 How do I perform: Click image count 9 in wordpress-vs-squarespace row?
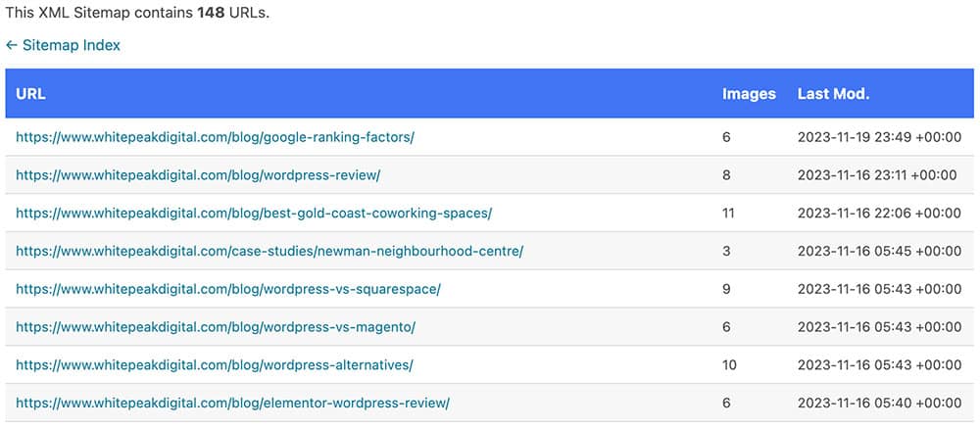[x=726, y=290]
